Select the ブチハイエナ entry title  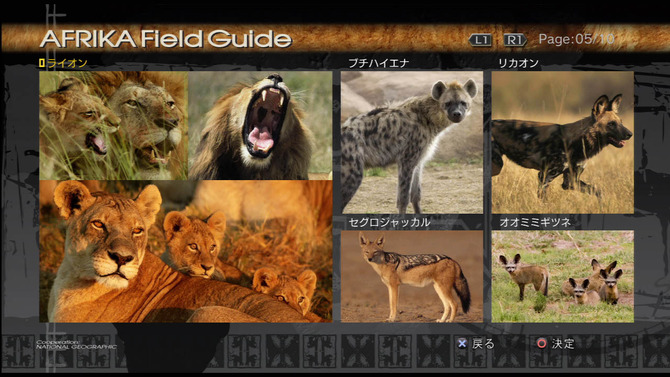[379, 63]
